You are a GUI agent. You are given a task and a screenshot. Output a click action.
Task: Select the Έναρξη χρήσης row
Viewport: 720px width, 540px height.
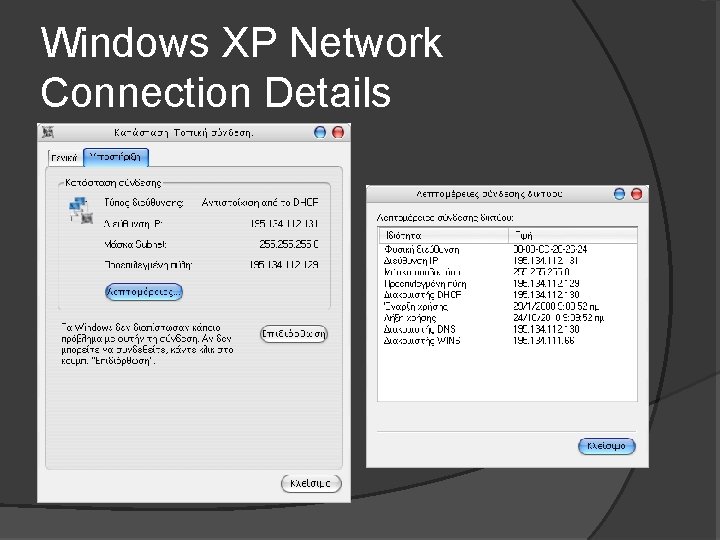[507, 306]
